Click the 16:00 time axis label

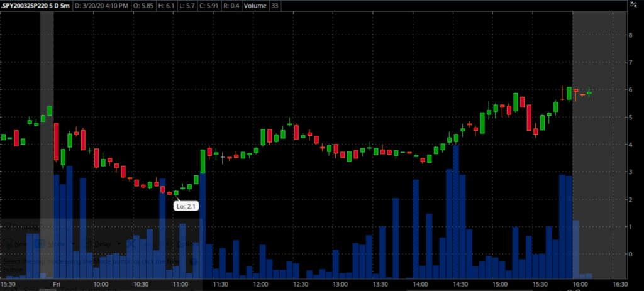tap(580, 284)
